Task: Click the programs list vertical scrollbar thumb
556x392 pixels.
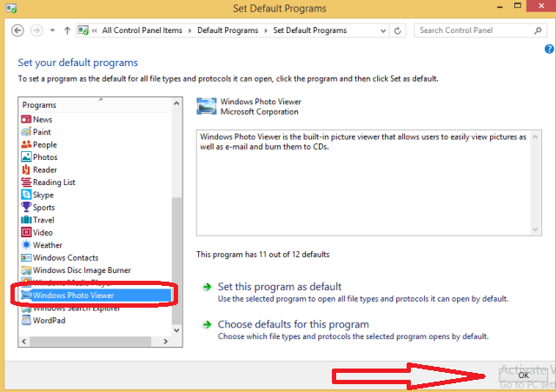Action: pyautogui.click(x=176, y=261)
